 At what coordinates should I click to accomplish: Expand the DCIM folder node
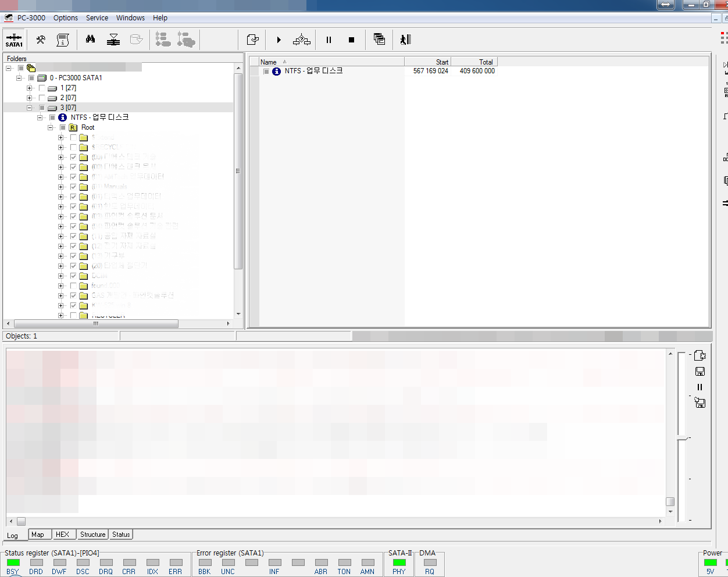pos(60,276)
